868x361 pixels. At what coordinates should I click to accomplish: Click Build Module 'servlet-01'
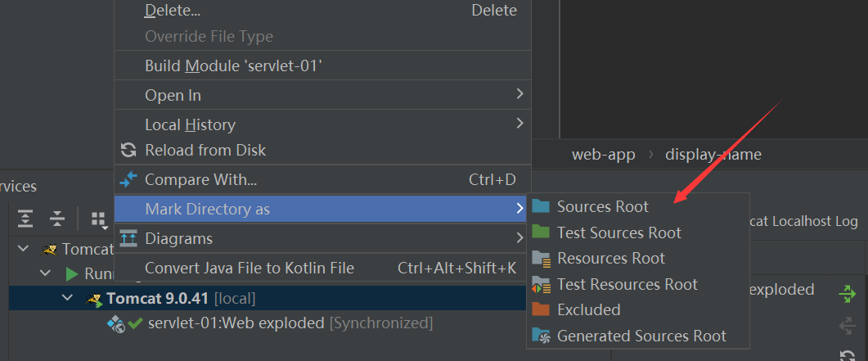point(233,65)
